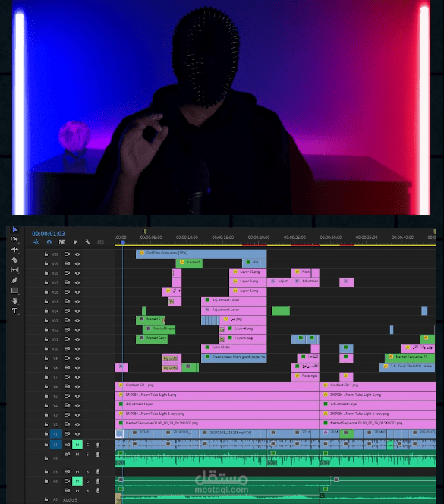
Task: Hide track V11 with eye icon
Action: point(77,339)
